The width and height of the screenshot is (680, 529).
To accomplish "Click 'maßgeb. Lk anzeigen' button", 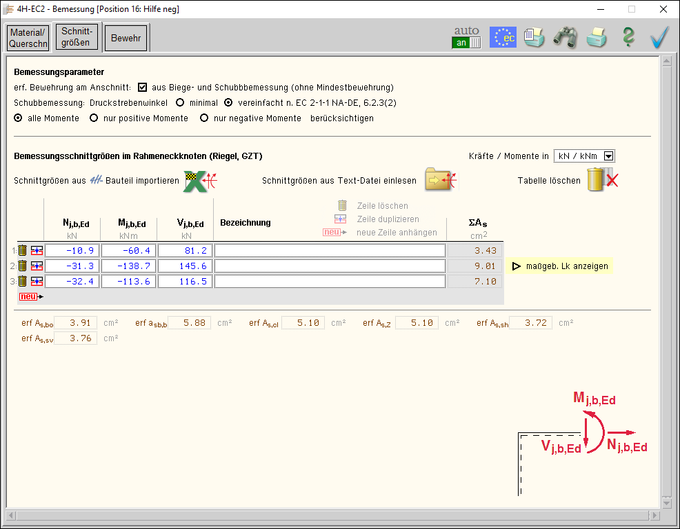I will tap(560, 266).
